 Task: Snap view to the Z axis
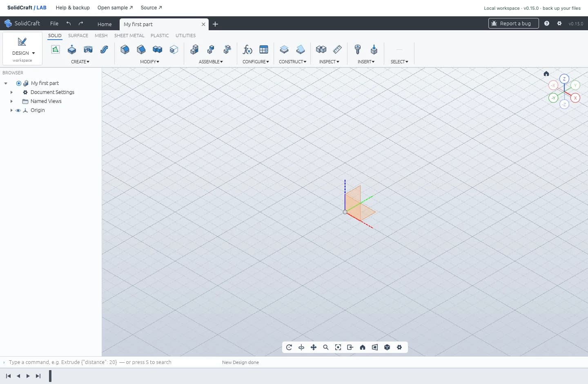(564, 79)
